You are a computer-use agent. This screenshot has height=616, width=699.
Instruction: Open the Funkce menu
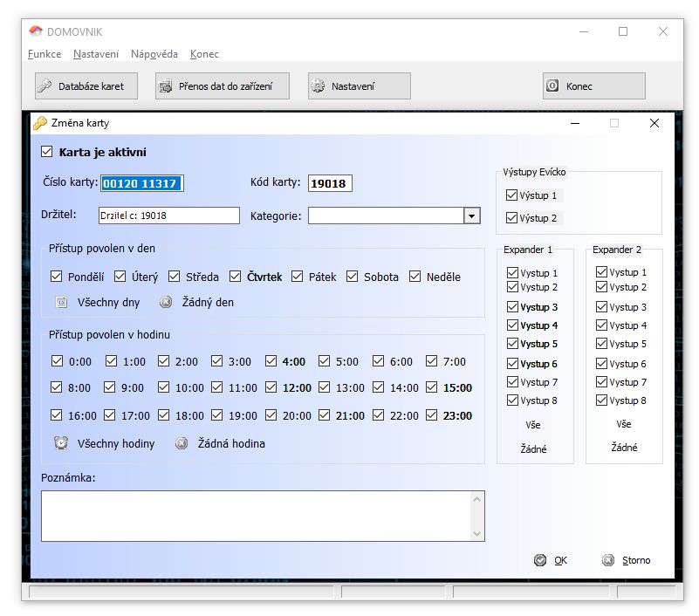(45, 54)
